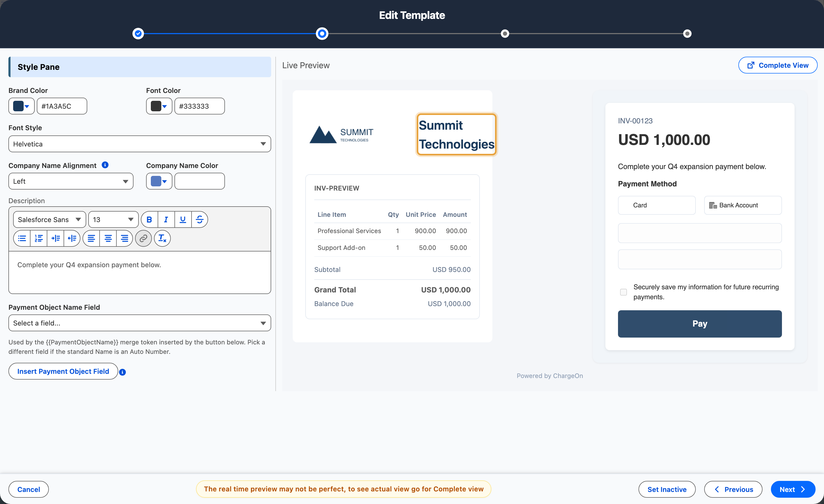
Task: Decrease indent in description editor
Action: [72, 238]
